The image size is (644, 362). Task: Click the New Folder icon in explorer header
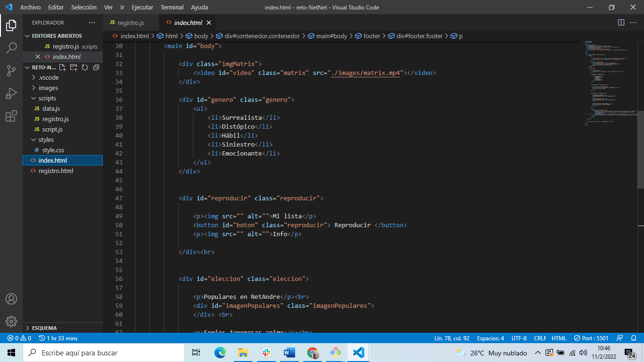(74, 67)
